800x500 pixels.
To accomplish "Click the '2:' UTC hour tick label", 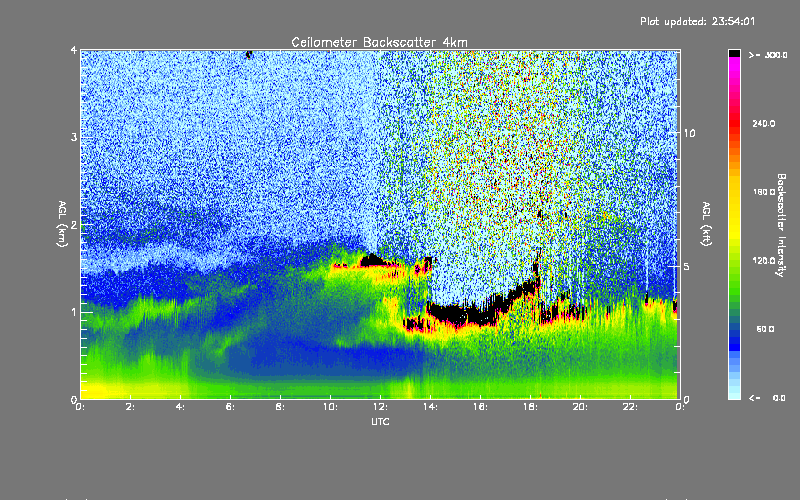I will click(130, 407).
